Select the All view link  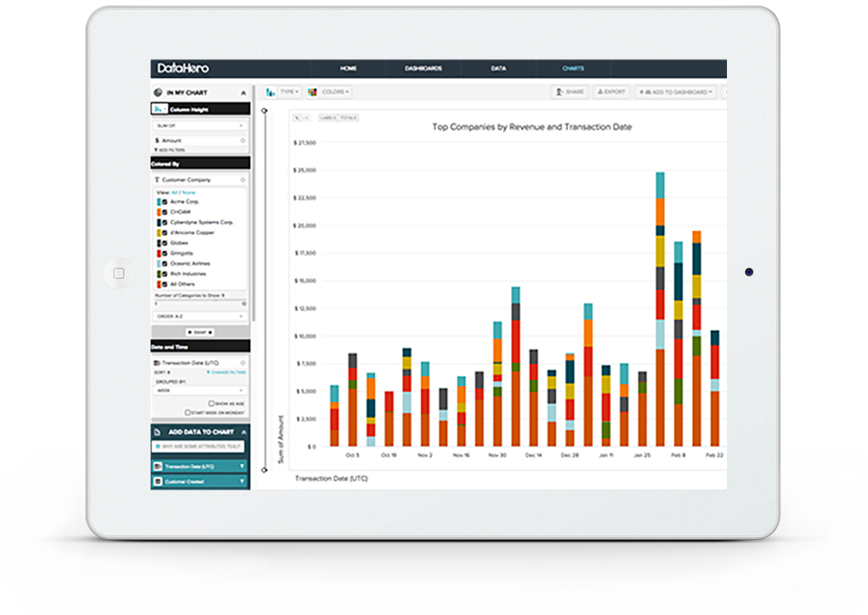pyautogui.click(x=174, y=193)
